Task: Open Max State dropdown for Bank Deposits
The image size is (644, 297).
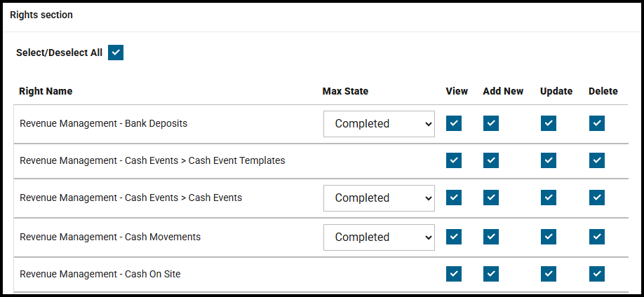Action: tap(379, 124)
